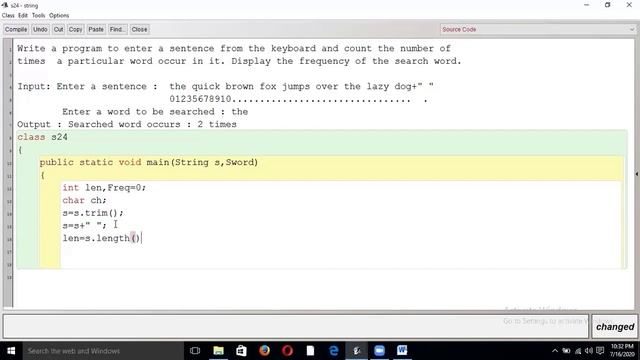Place cursor at 'len=s.length()' line

101,238
